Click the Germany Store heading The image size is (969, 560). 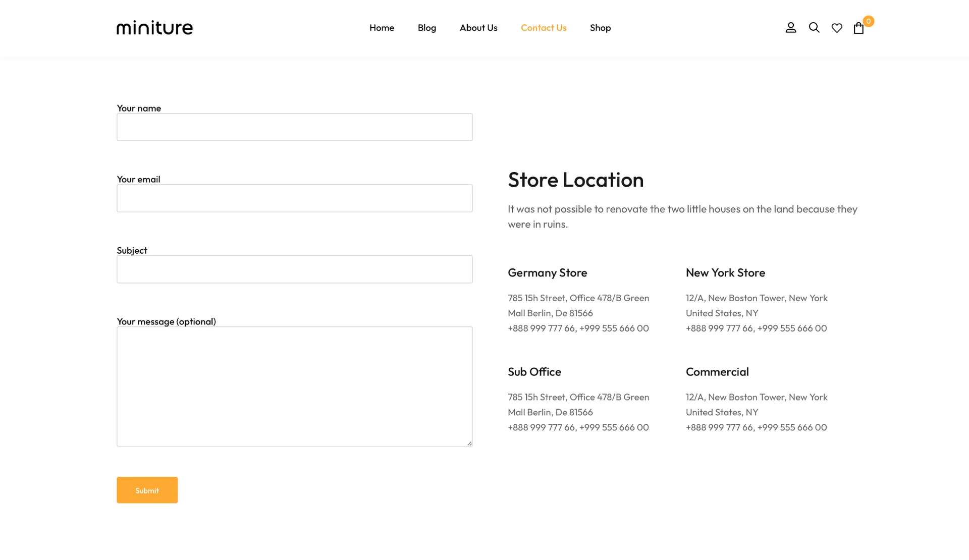(x=547, y=273)
